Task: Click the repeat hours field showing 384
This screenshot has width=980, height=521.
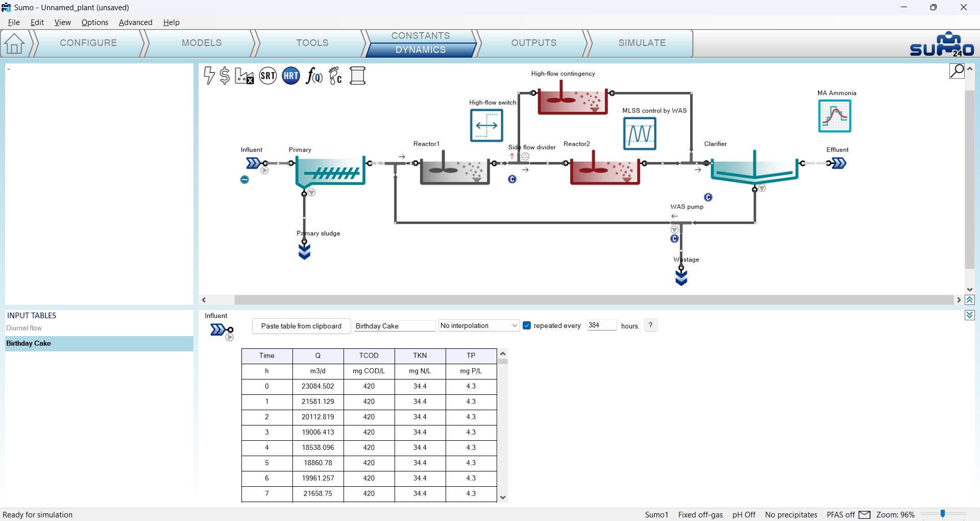Action: click(601, 325)
